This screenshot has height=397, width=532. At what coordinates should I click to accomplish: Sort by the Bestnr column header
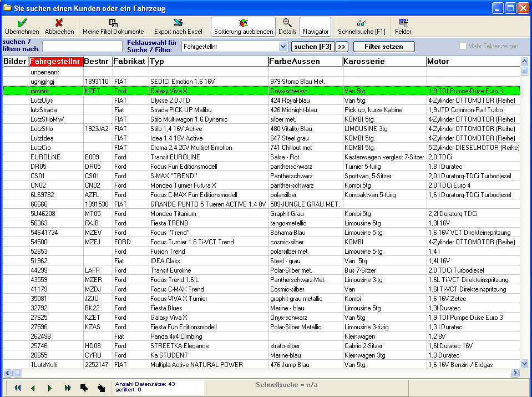coord(98,61)
